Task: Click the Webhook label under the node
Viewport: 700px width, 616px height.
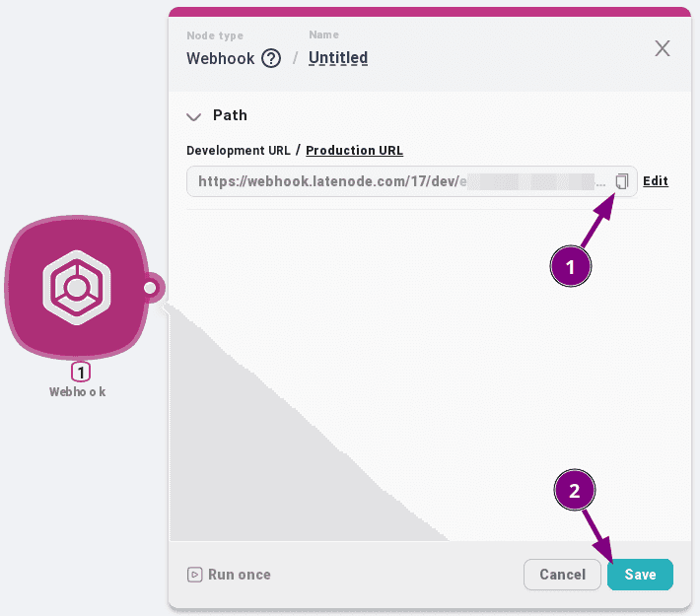Action: tap(78, 391)
